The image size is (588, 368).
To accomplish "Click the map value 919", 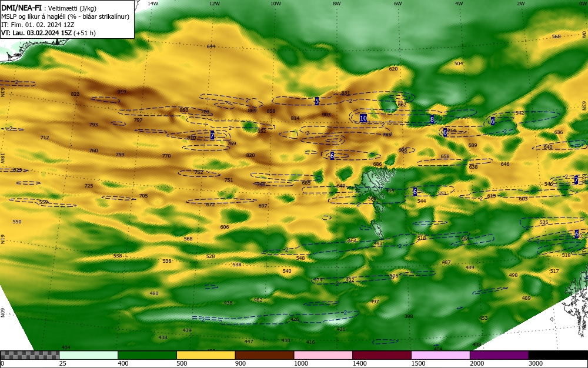I will [122, 92].
